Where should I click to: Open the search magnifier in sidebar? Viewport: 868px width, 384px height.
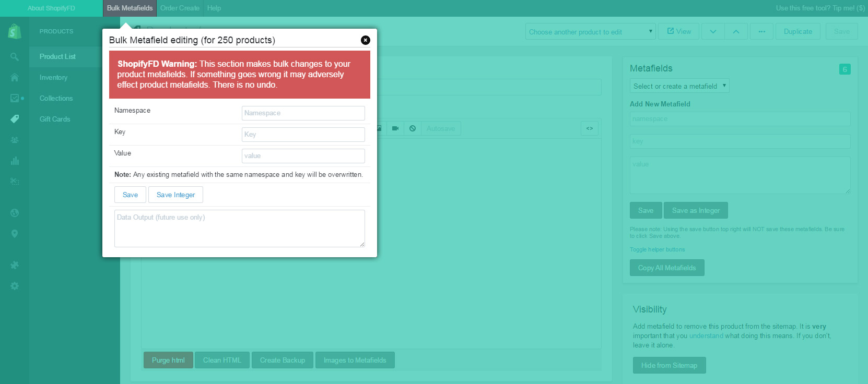[x=15, y=56]
